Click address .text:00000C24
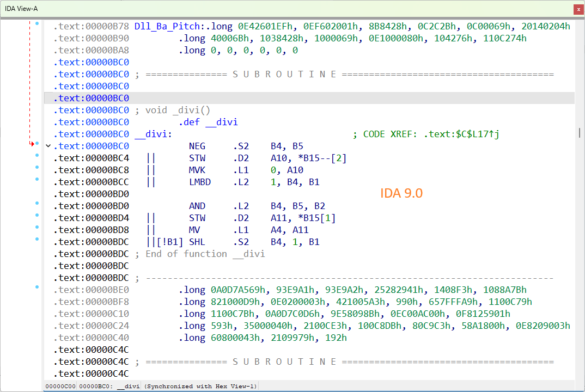585x392 pixels. click(x=91, y=326)
